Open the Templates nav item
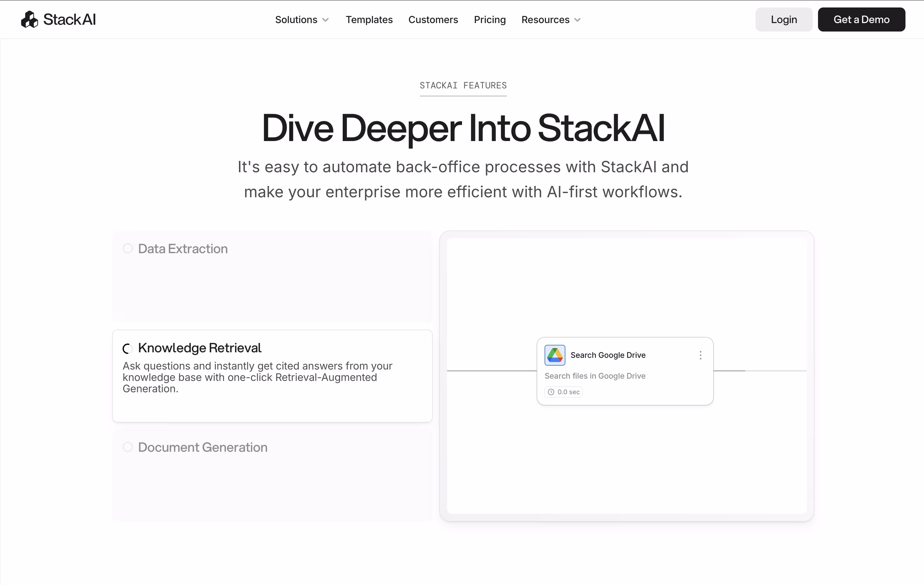The height and width of the screenshot is (585, 924). click(x=369, y=19)
